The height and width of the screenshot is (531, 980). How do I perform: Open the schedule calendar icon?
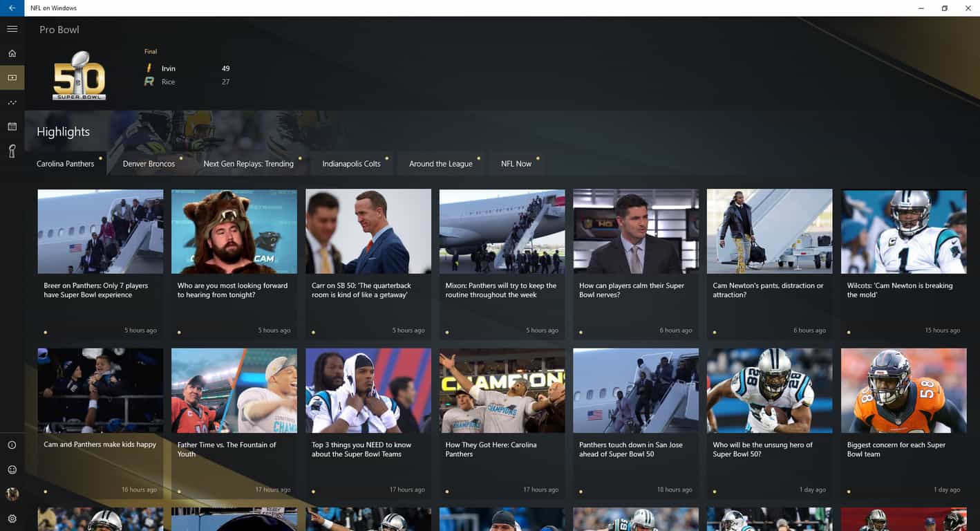tap(12, 127)
